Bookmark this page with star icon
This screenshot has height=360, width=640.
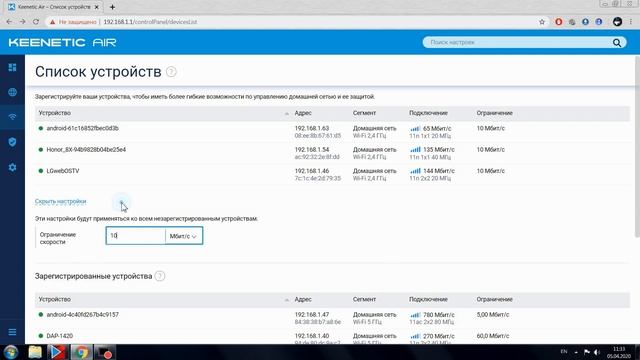click(542, 22)
